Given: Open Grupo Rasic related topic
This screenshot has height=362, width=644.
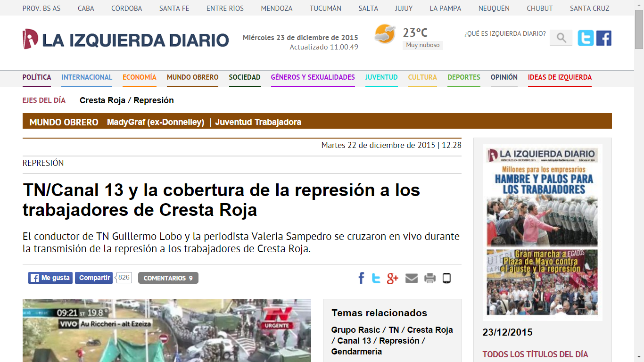Looking at the screenshot, I should [x=355, y=330].
